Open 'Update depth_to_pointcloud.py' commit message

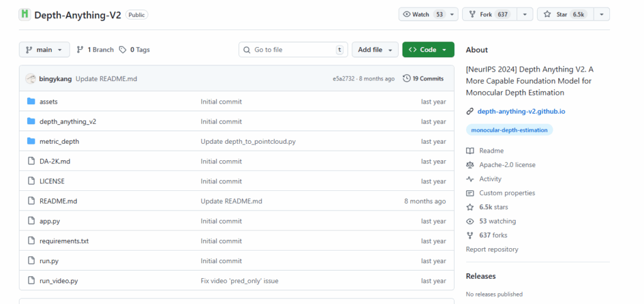pos(248,141)
